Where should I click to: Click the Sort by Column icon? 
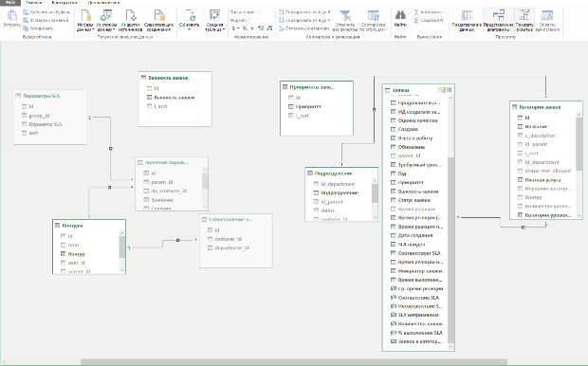[x=373, y=16]
